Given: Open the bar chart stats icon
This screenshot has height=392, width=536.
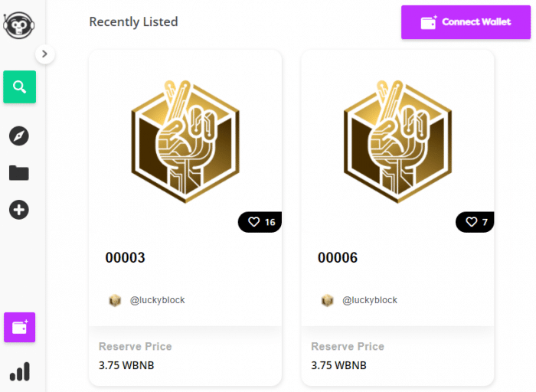Looking at the screenshot, I should point(20,371).
